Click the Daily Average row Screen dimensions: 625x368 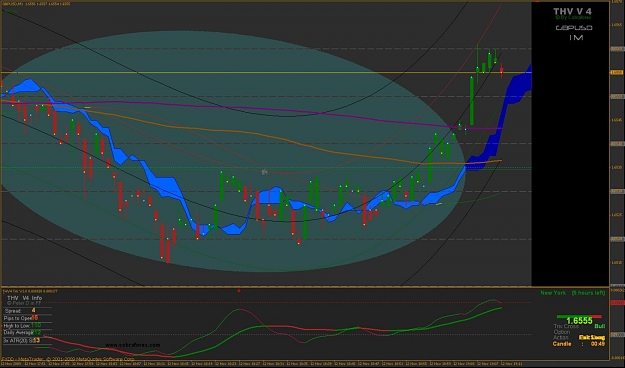coord(27,333)
